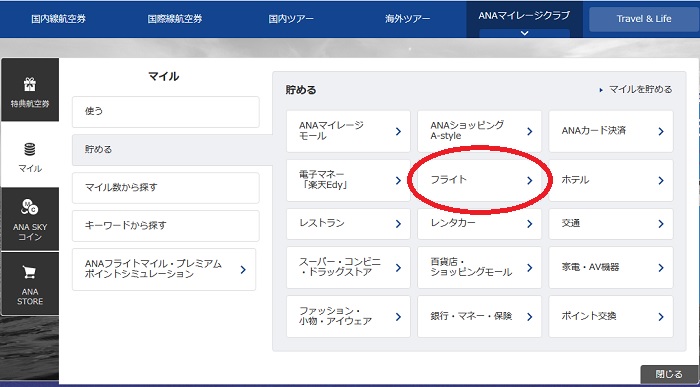Open the 銀行・マネー・保険 category
The height and width of the screenshot is (387, 700).
(479, 316)
